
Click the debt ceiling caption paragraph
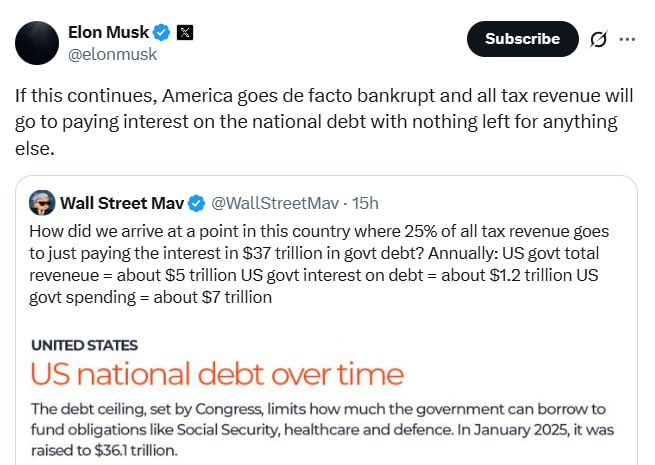pos(320,419)
